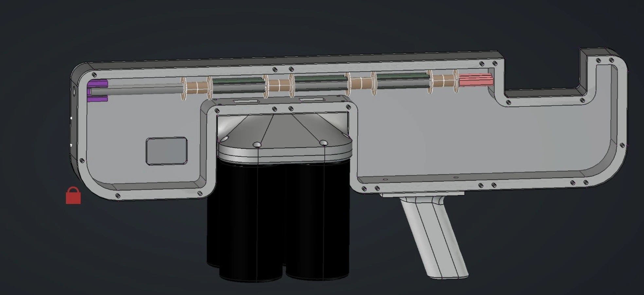Viewport: 644px width, 295px height.
Task: Click the red lock icon
Action: pos(73,196)
